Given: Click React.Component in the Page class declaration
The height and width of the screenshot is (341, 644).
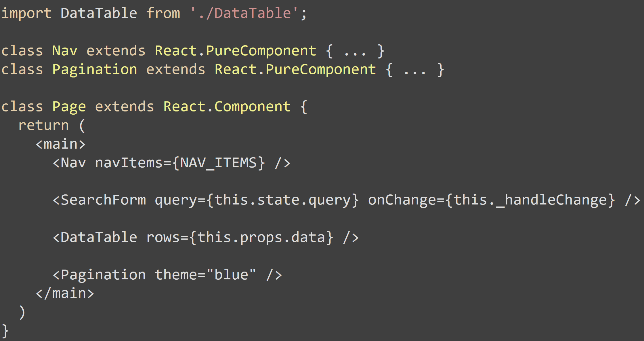Looking at the screenshot, I should [x=227, y=107].
